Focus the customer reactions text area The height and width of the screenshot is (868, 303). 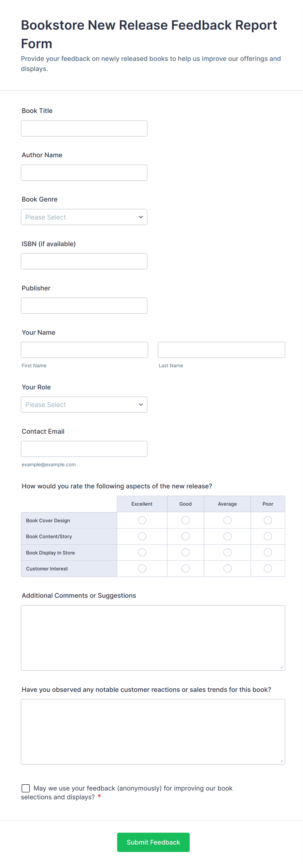153,732
